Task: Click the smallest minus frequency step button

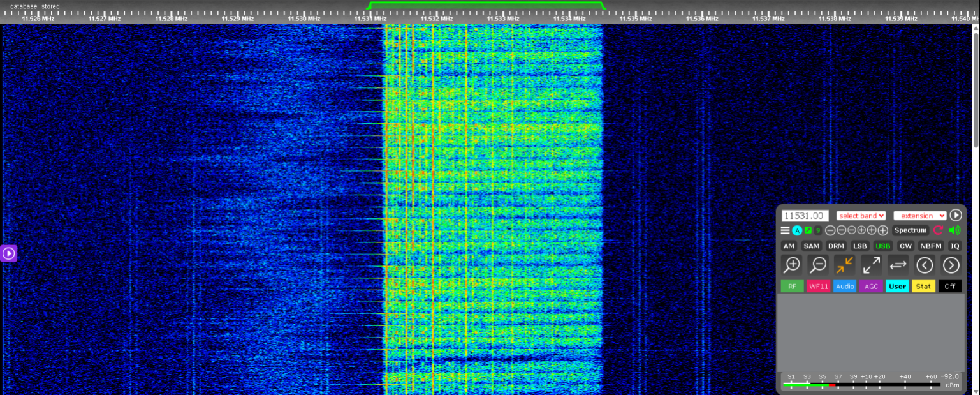Action: tap(852, 230)
